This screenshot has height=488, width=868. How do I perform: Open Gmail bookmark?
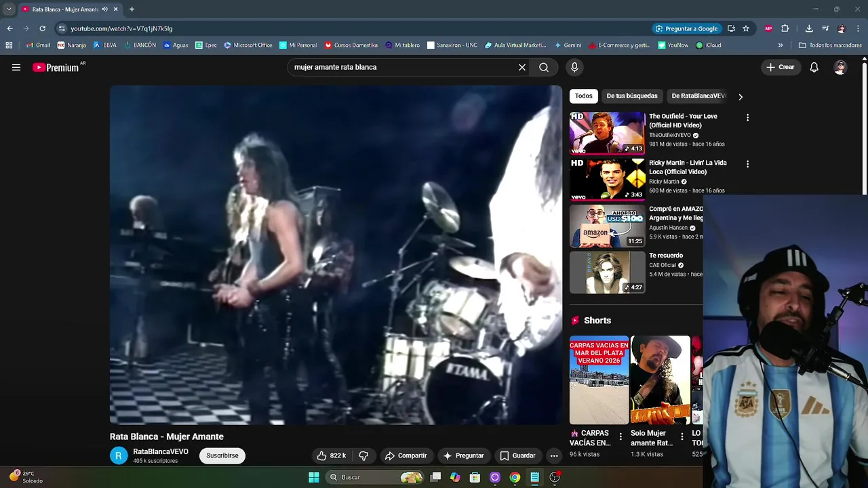[x=39, y=45]
